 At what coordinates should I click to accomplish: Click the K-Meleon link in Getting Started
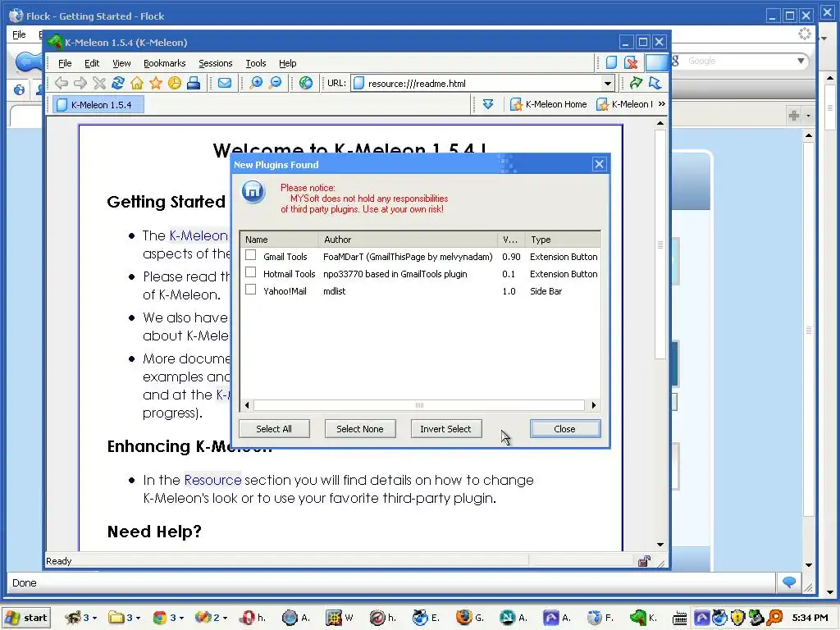click(x=199, y=235)
